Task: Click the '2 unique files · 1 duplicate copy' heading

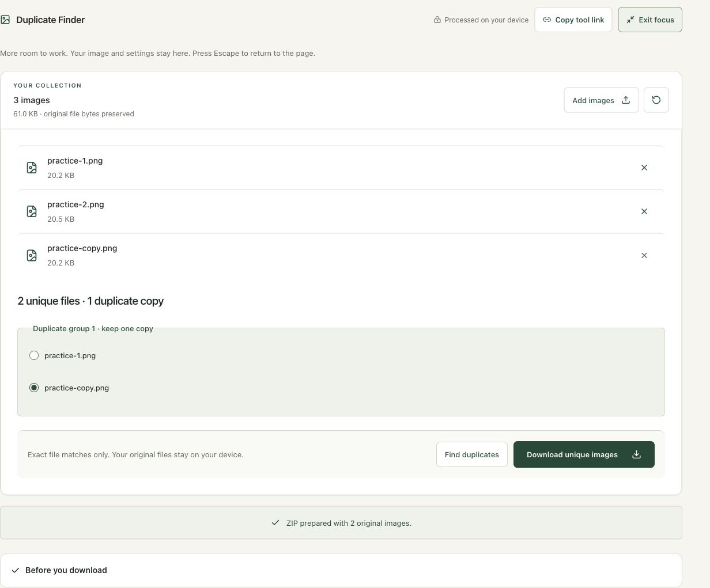Action: (x=90, y=301)
